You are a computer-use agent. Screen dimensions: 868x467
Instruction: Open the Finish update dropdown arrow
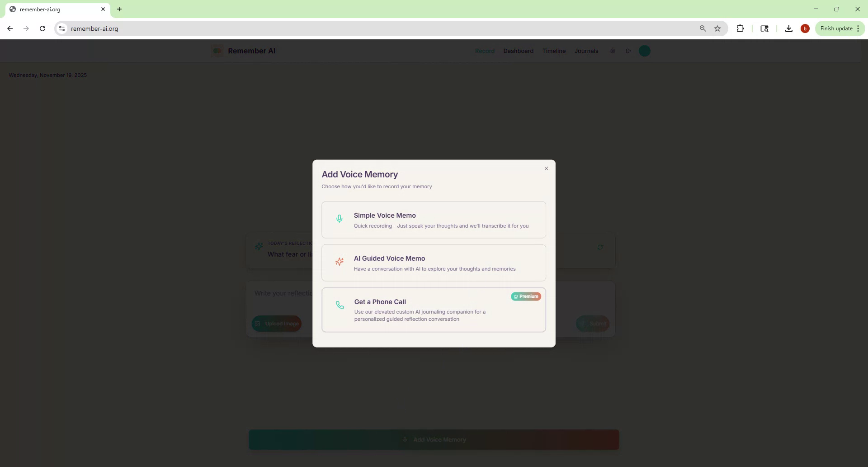pyautogui.click(x=859, y=29)
